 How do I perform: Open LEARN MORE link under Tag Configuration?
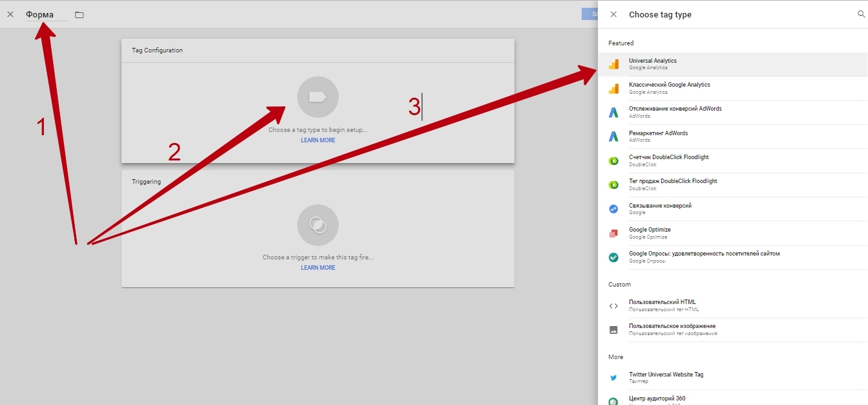318,140
